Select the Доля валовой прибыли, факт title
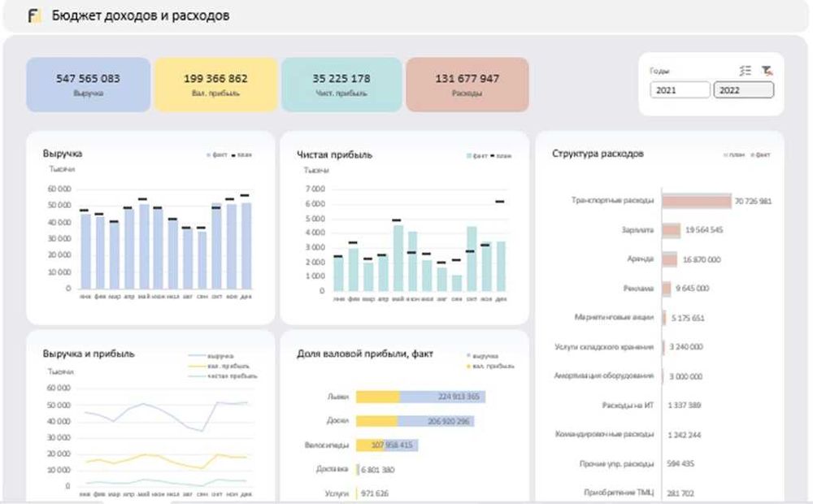The height and width of the screenshot is (504, 813). click(x=365, y=354)
